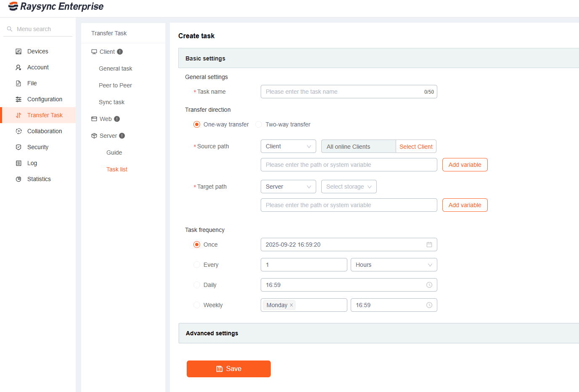Open calendar icon in Once date field
Viewport: 579px width, 392px height.
click(429, 245)
